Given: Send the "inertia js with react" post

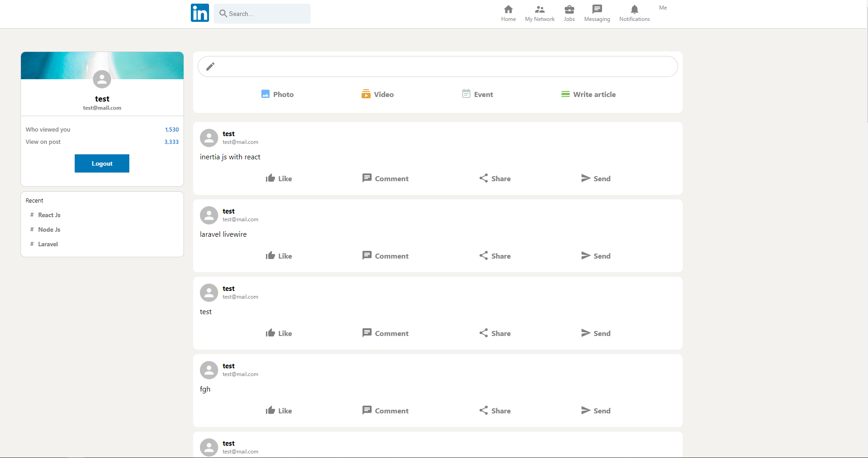Looking at the screenshot, I should click(596, 178).
